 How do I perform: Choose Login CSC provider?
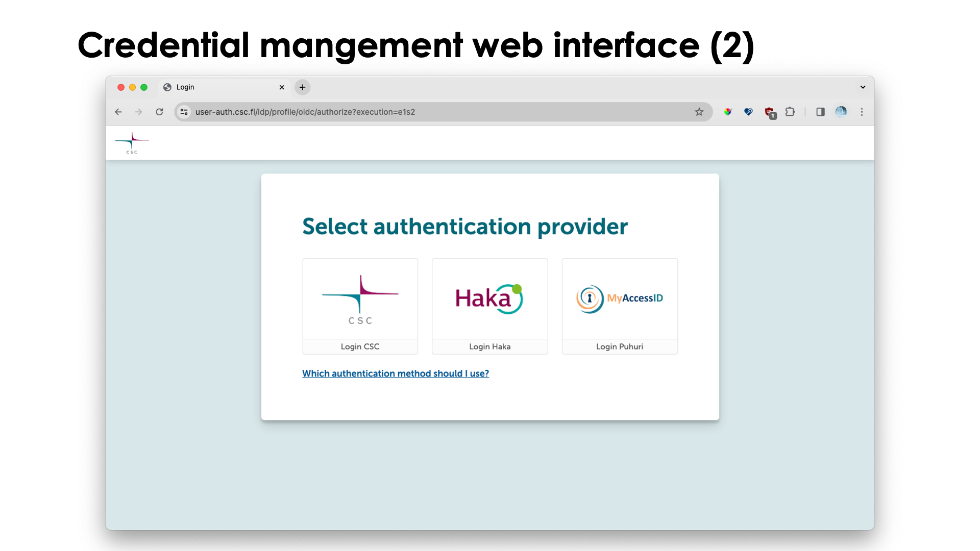point(360,306)
